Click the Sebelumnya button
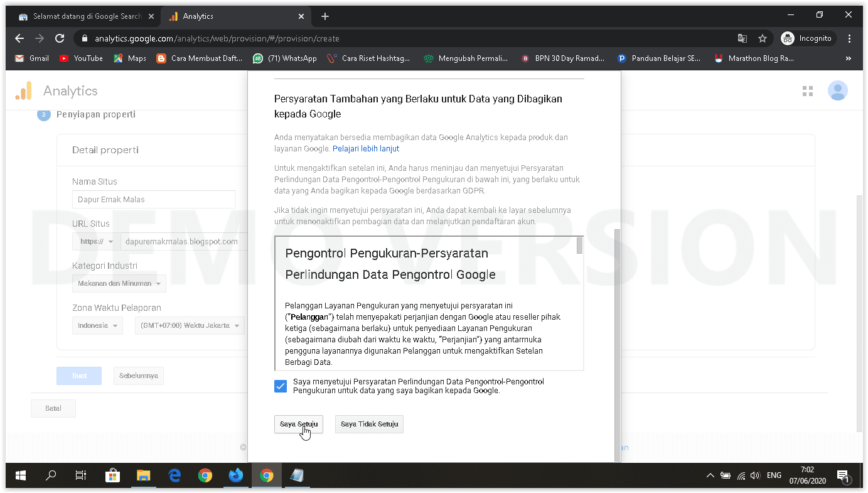Screen dimensions: 868x493 pos(139,376)
